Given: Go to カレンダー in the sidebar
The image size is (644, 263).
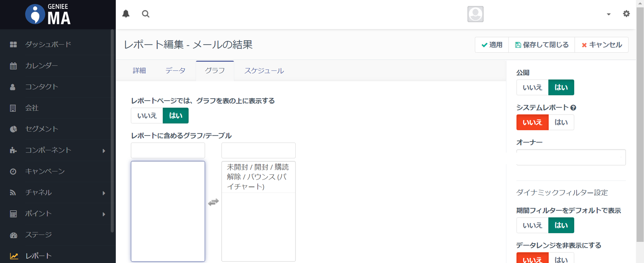Looking at the screenshot, I should tap(42, 66).
